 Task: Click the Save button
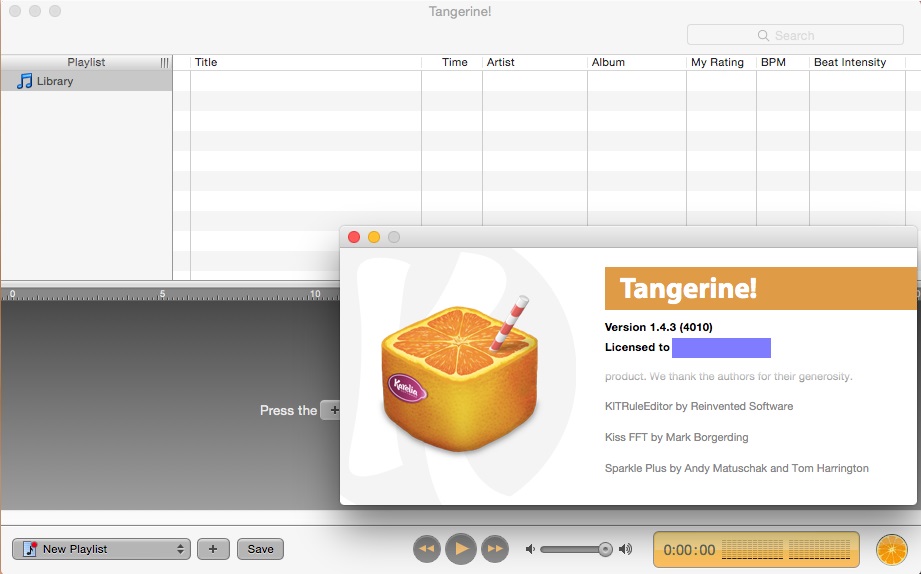(260, 549)
